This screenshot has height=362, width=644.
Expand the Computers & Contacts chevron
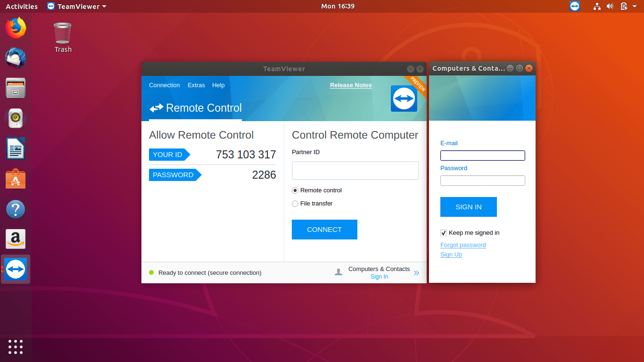[x=416, y=272]
